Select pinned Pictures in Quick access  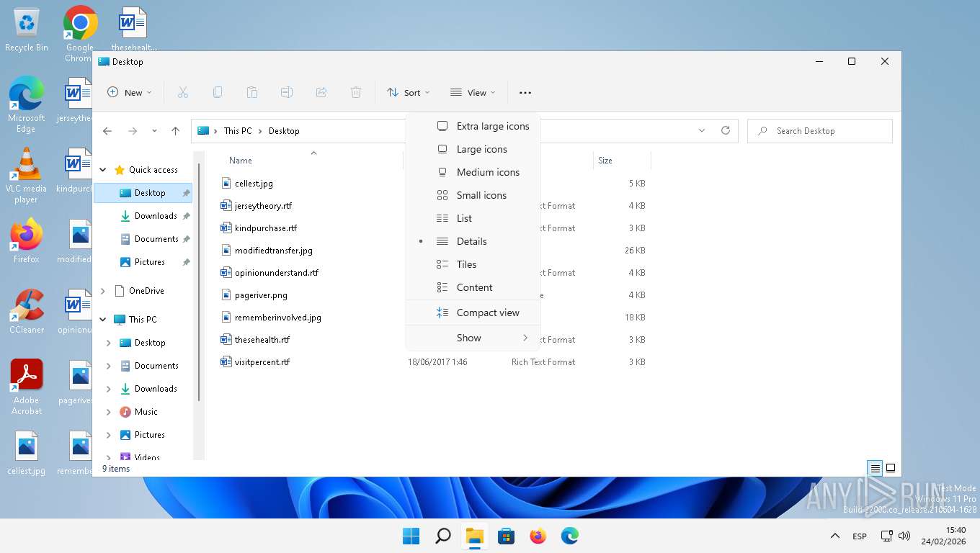click(x=149, y=262)
